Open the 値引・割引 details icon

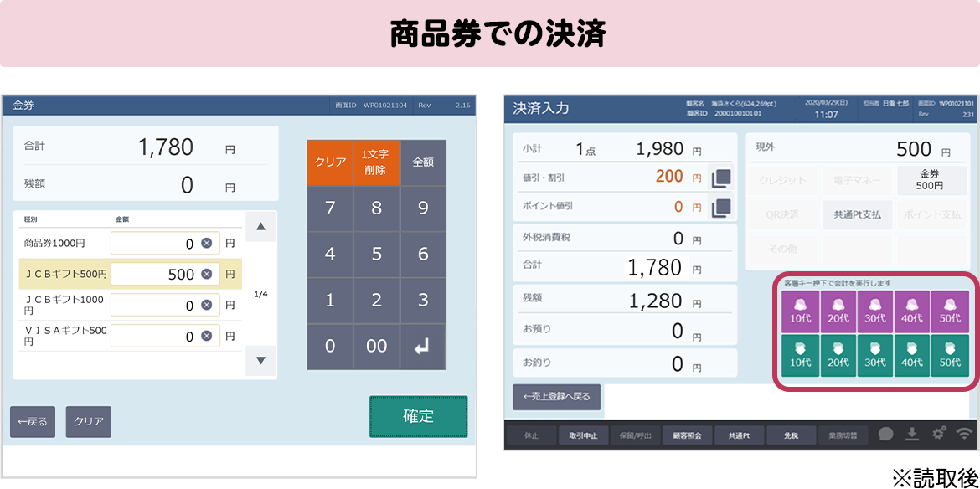pos(720,178)
